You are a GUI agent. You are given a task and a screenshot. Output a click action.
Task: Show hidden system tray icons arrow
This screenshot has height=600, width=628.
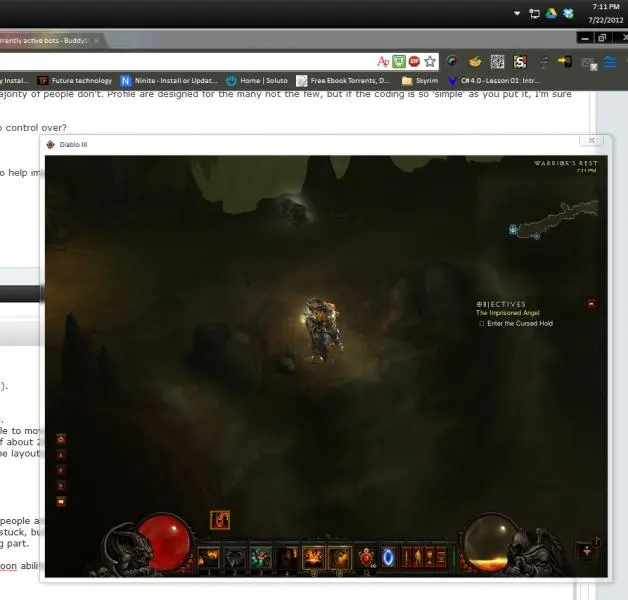(x=517, y=14)
